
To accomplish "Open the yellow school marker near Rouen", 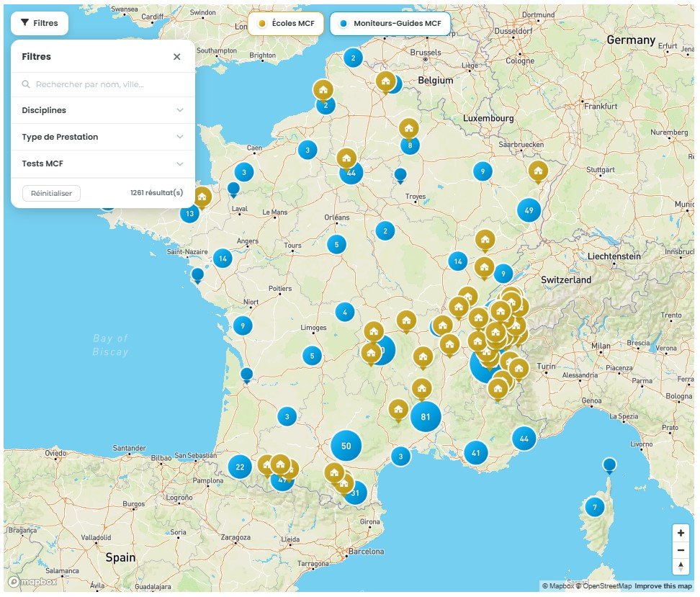I will 323,89.
